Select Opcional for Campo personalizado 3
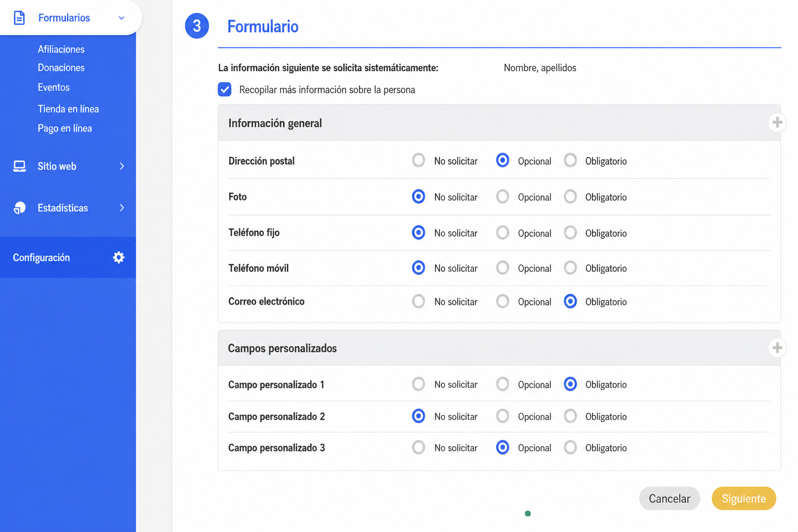 click(x=502, y=447)
